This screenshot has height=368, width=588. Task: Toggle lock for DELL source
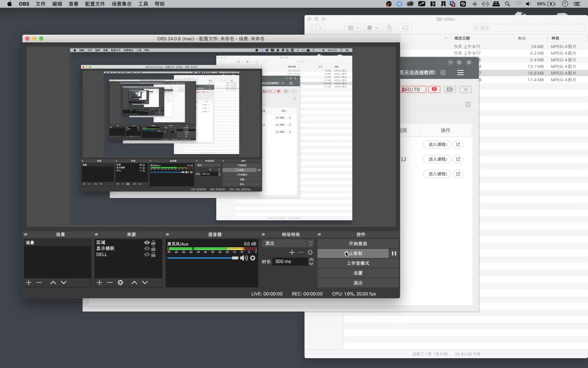click(x=153, y=254)
